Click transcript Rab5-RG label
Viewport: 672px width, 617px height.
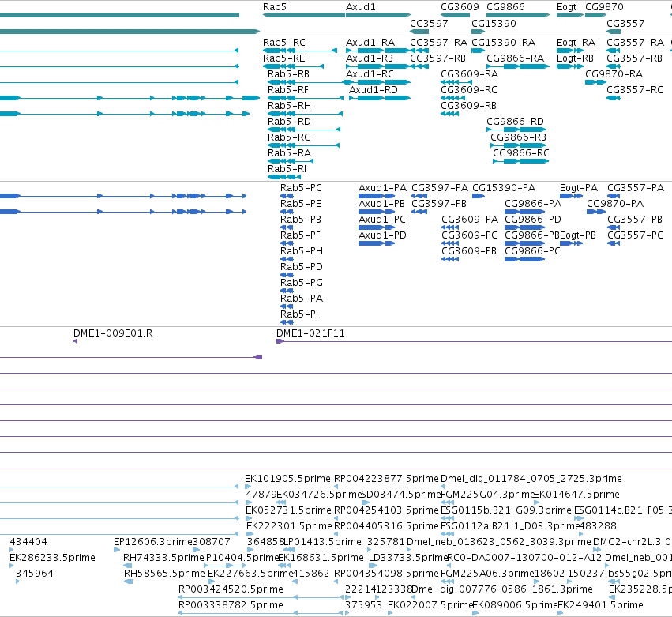coord(289,137)
